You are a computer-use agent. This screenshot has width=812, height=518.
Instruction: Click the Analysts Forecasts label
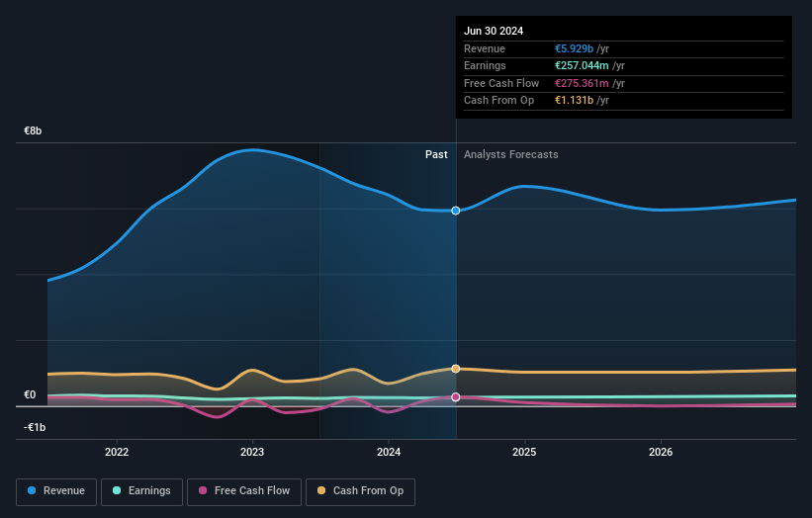pos(510,154)
